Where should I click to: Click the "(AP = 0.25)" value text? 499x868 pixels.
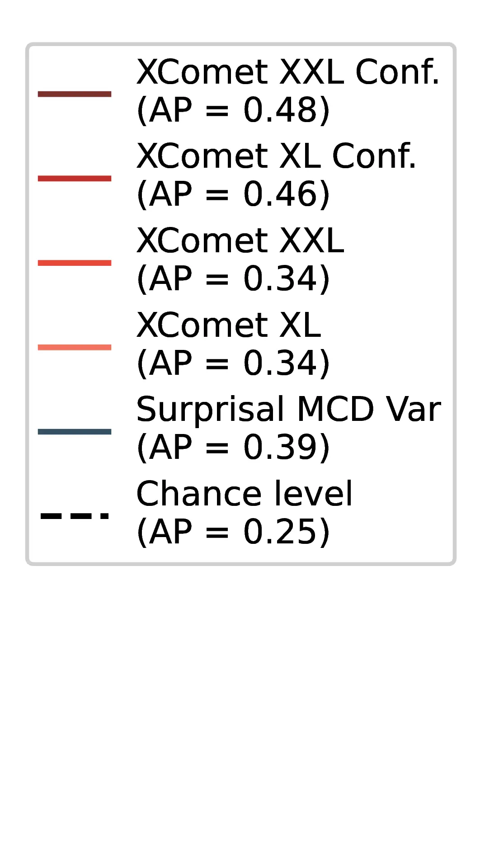tap(233, 532)
